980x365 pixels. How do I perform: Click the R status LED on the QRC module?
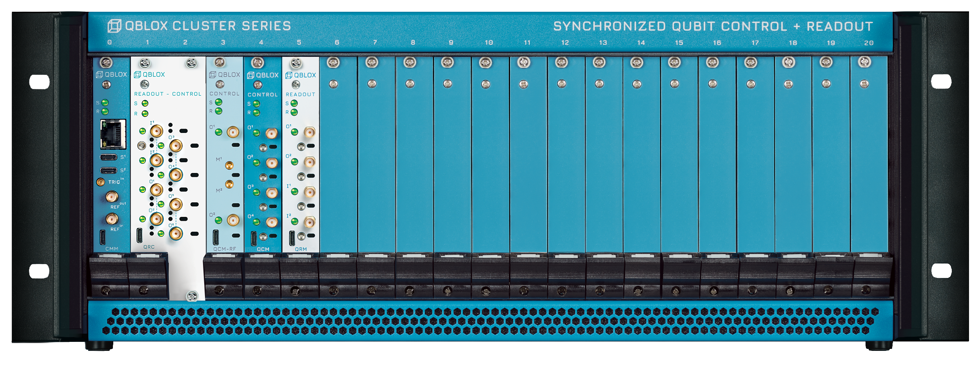145,114
